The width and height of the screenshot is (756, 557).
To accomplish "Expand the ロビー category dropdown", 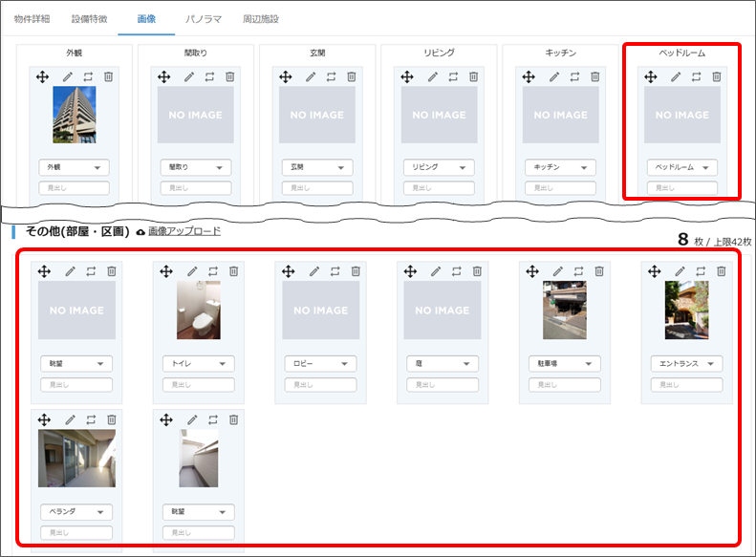I will [x=320, y=364].
